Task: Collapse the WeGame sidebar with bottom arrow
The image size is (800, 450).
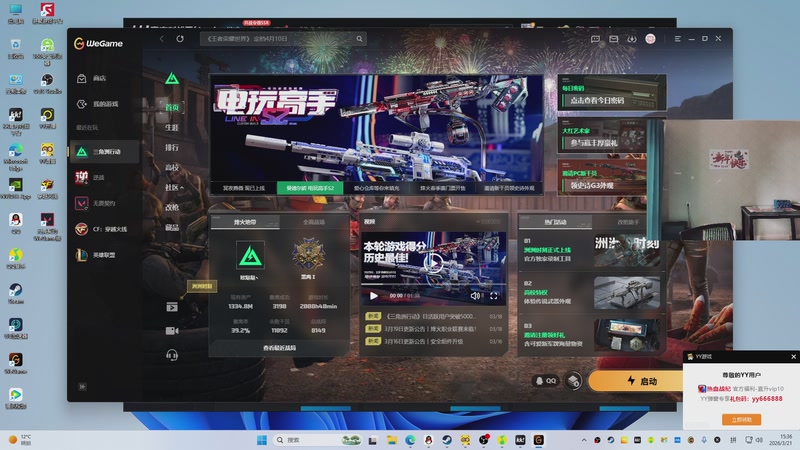Action: (82, 387)
